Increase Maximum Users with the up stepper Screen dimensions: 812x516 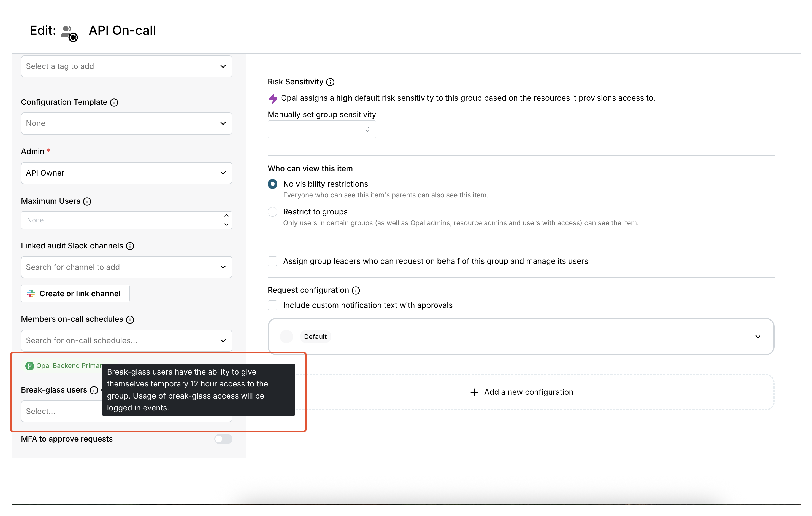click(227, 216)
